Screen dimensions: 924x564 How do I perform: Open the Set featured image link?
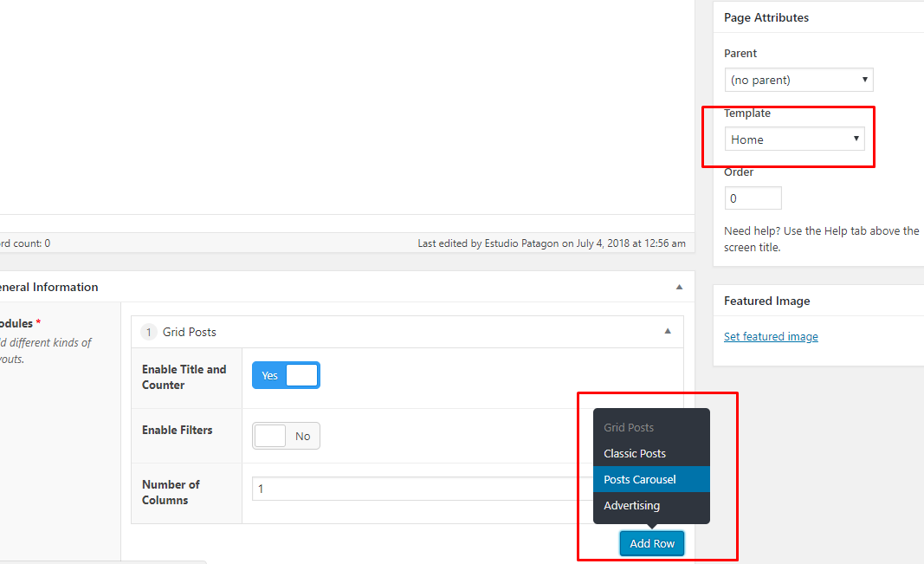coord(771,336)
